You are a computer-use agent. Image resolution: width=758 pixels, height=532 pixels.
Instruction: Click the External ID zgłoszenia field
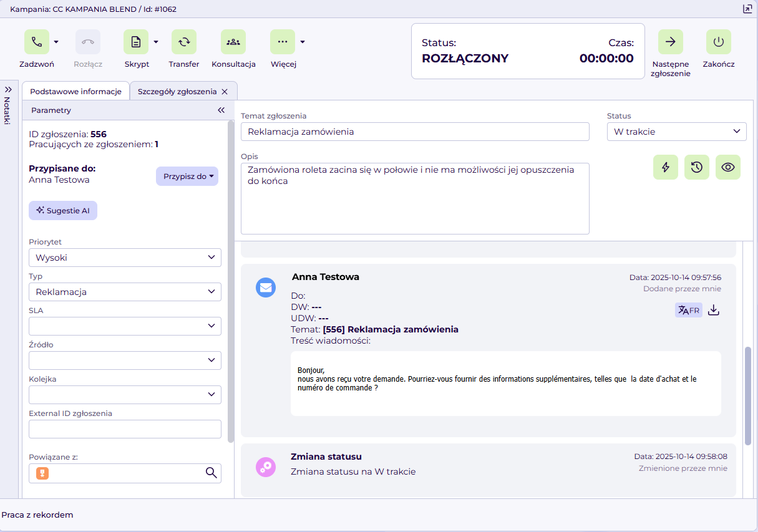125,429
